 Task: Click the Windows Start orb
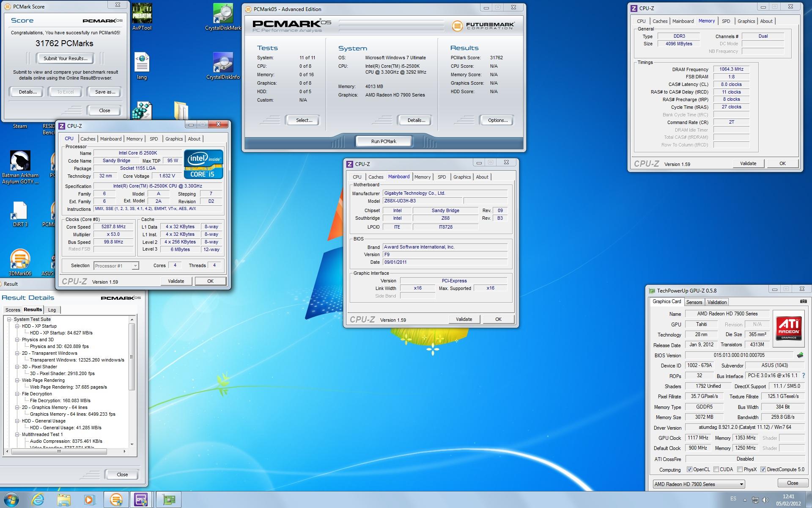point(11,500)
